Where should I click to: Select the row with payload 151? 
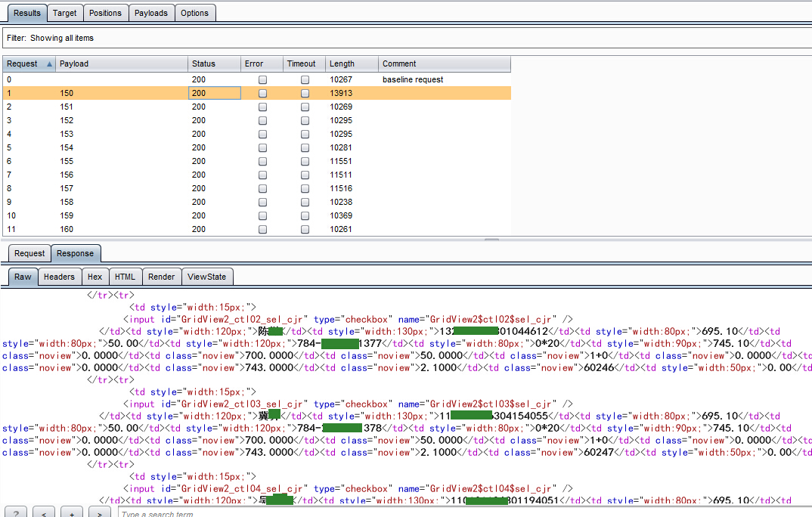[x=257, y=107]
